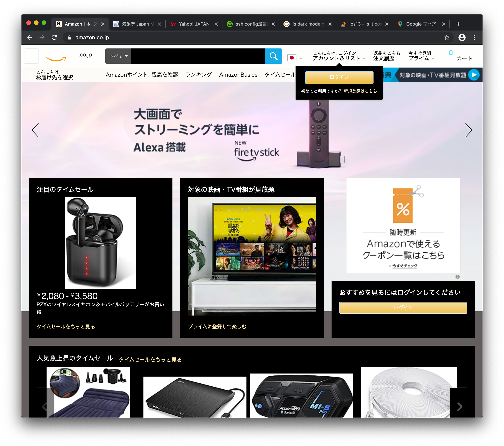The width and height of the screenshot is (504, 446).
Task: Click the browser forward arrow
Action: pyautogui.click(x=42, y=37)
